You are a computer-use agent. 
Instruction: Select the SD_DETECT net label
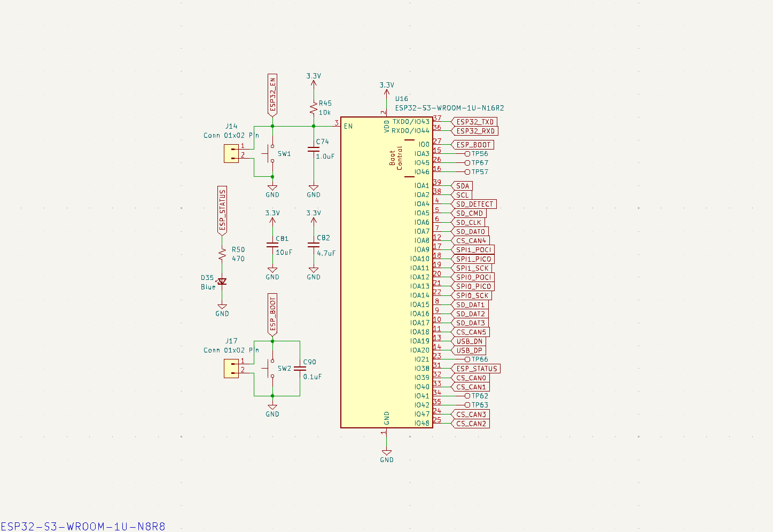click(x=474, y=204)
